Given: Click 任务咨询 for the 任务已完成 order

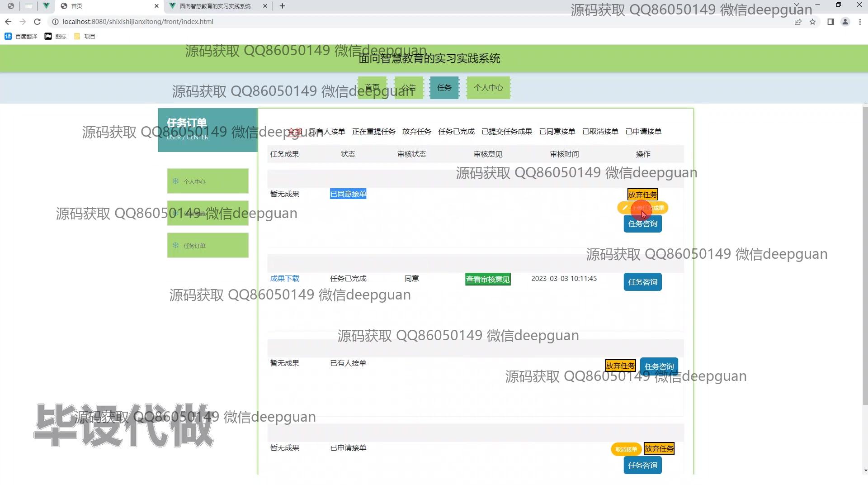Looking at the screenshot, I should pyautogui.click(x=643, y=282).
